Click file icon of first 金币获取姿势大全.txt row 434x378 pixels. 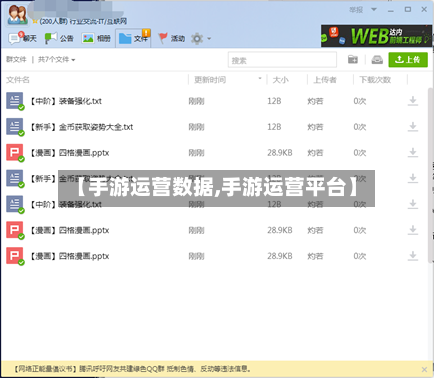coord(15,127)
